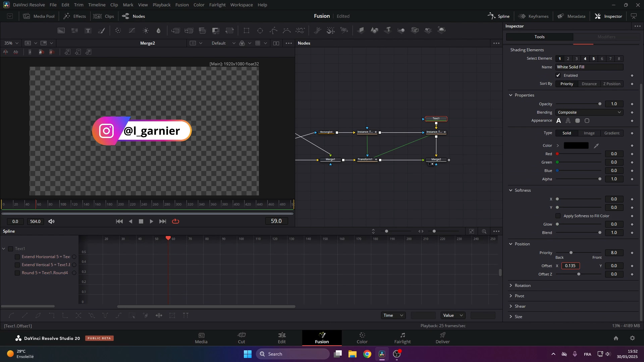Toggle Enabled checkbox for shading element
This screenshot has height=362, width=644.
tap(558, 75)
